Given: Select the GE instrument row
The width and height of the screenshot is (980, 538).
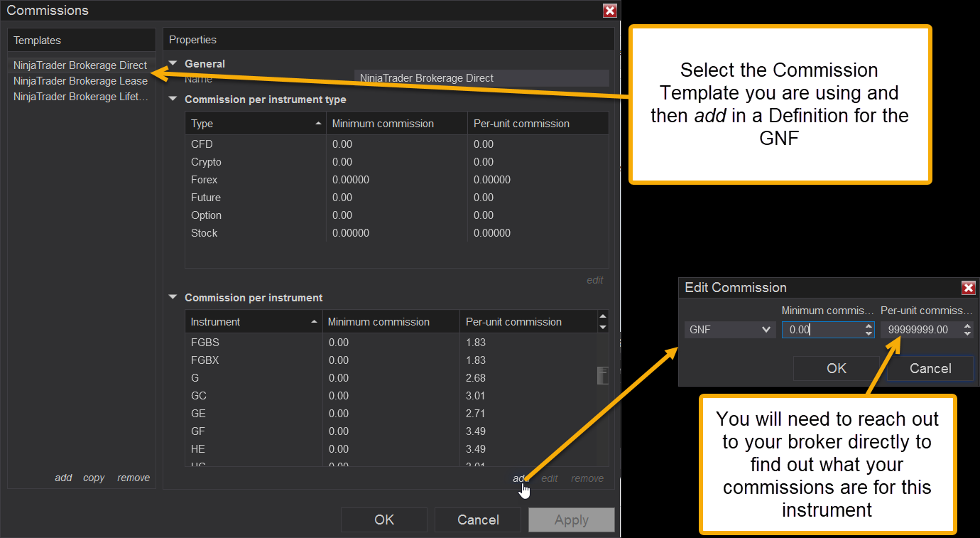Looking at the screenshot, I should (x=391, y=414).
